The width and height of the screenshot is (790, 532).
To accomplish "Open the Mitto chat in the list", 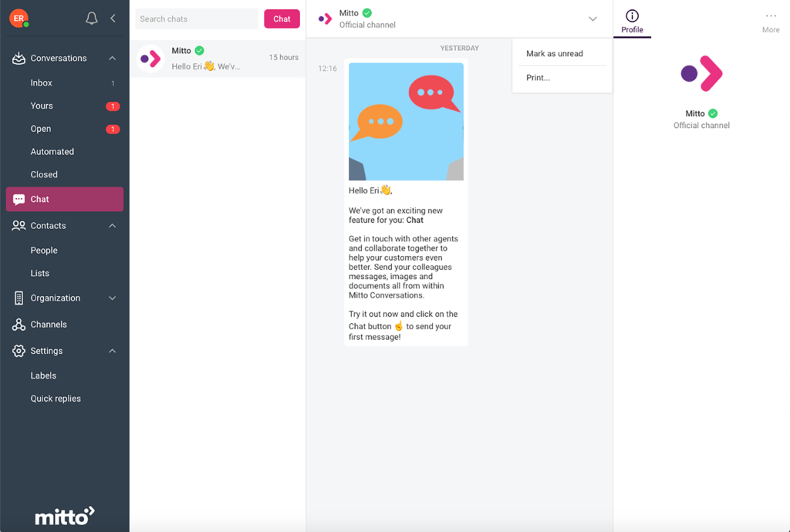I will (x=218, y=59).
